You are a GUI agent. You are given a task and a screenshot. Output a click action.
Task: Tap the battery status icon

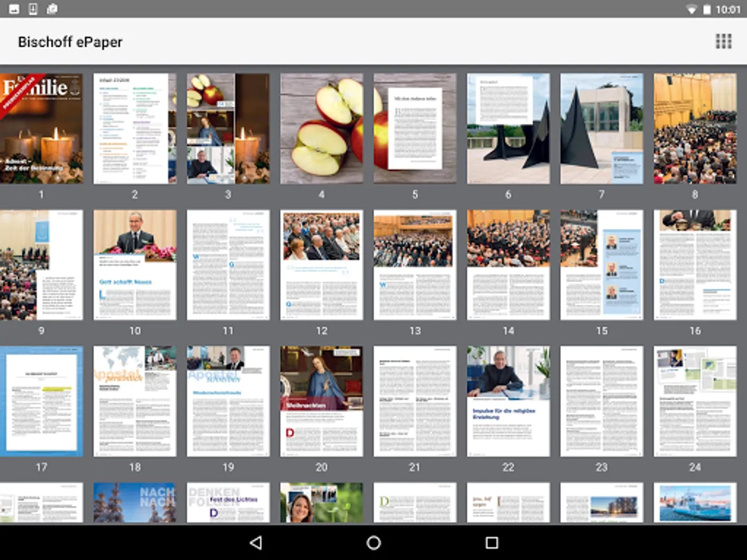click(x=707, y=9)
